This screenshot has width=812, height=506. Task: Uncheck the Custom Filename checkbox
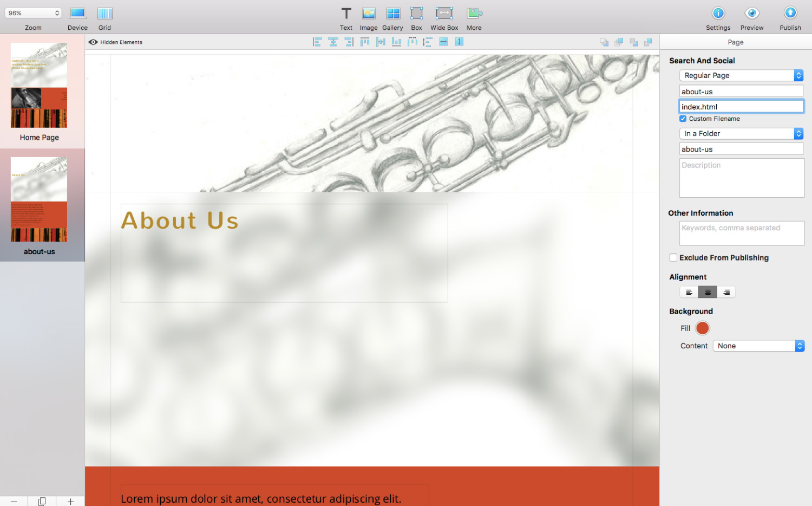coord(683,119)
